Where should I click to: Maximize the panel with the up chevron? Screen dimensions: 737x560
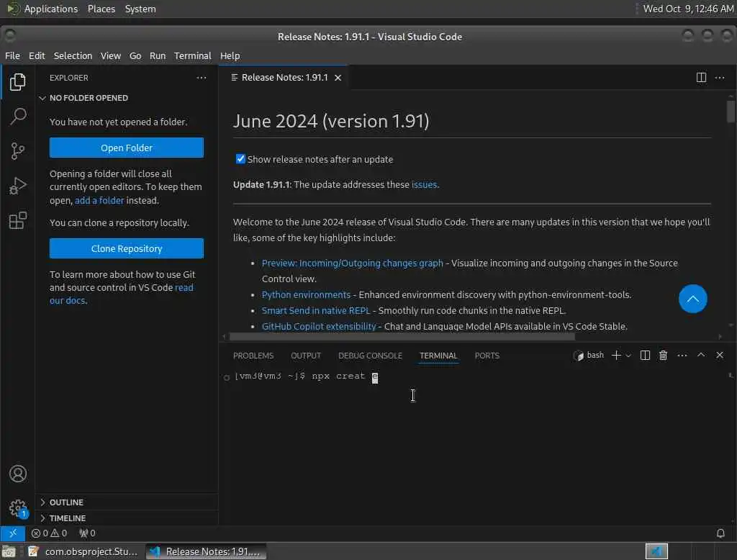tap(701, 355)
